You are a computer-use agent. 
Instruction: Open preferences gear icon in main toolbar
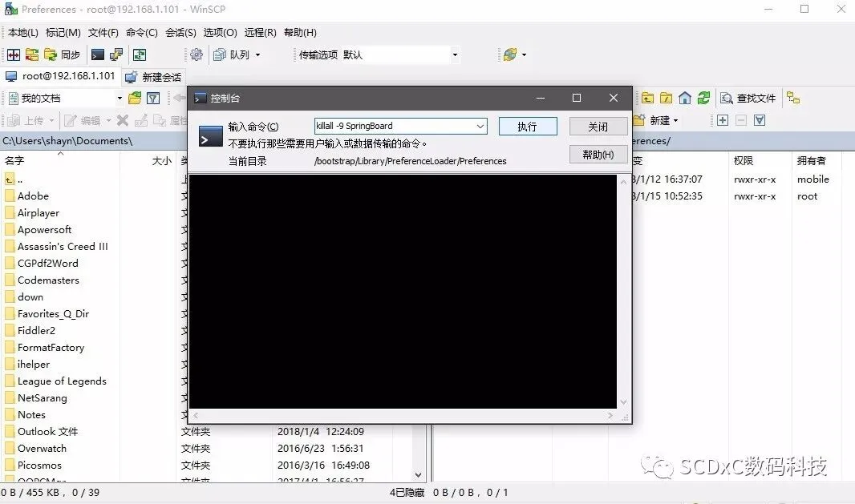(197, 54)
